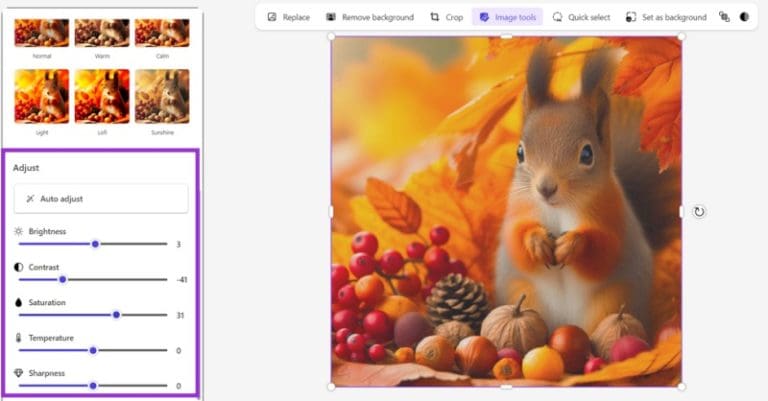Click the Contrast slider handle

click(x=62, y=279)
